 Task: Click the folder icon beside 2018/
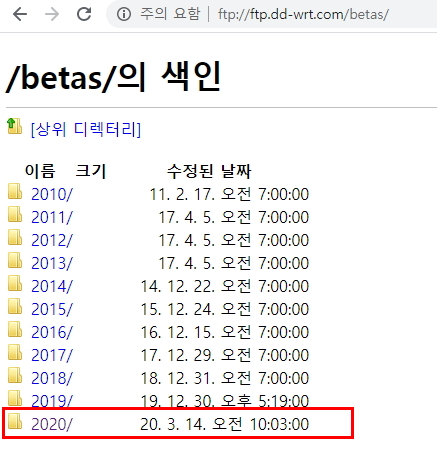[15, 375]
